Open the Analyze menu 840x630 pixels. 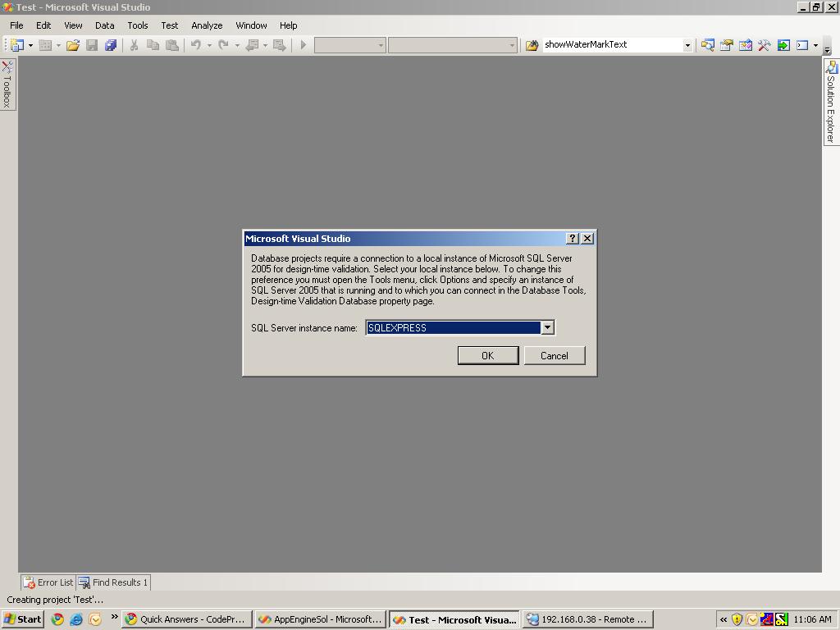point(207,25)
